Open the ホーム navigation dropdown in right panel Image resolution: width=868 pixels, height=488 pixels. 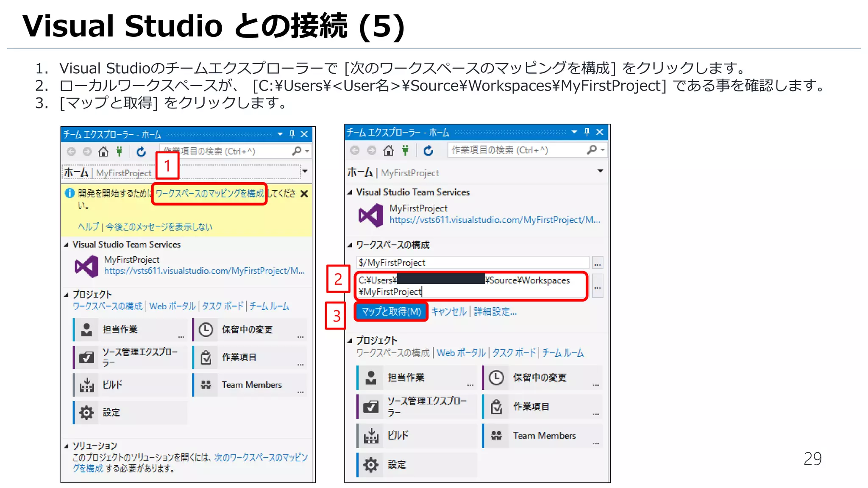pyautogui.click(x=600, y=171)
